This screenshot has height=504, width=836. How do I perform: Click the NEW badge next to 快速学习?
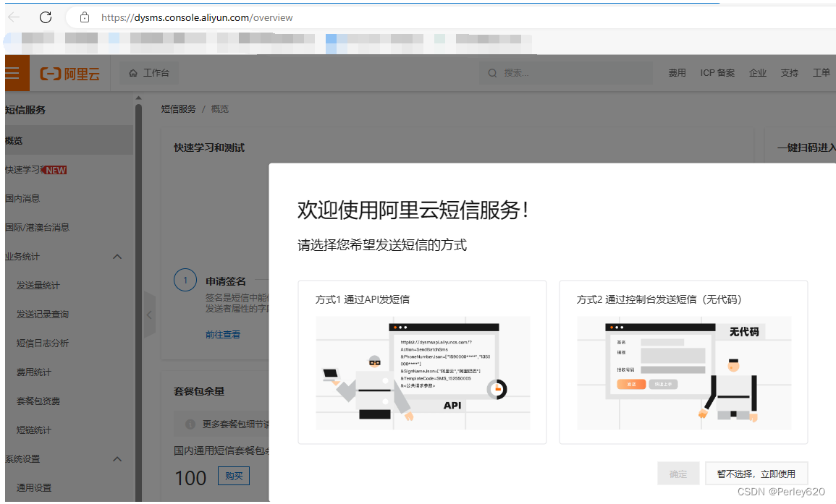(x=55, y=170)
